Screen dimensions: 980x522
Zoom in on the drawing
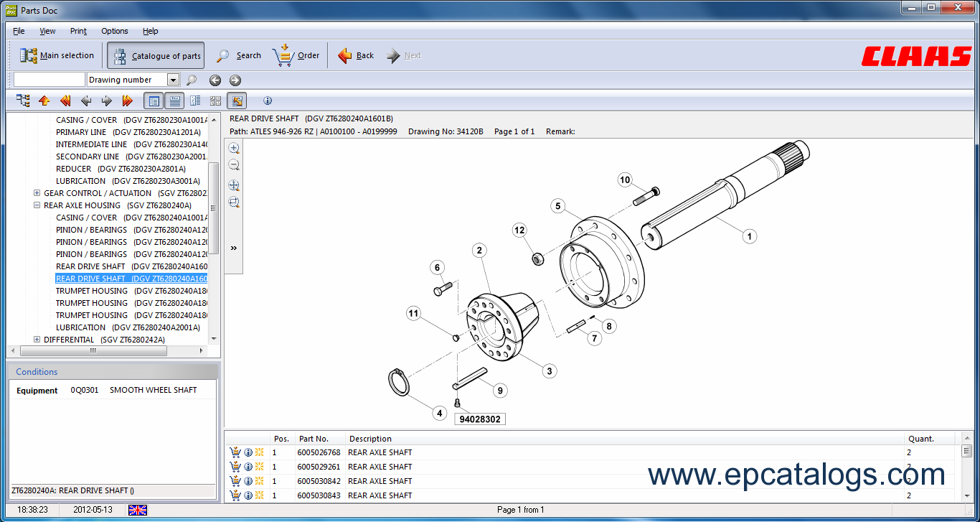click(234, 148)
